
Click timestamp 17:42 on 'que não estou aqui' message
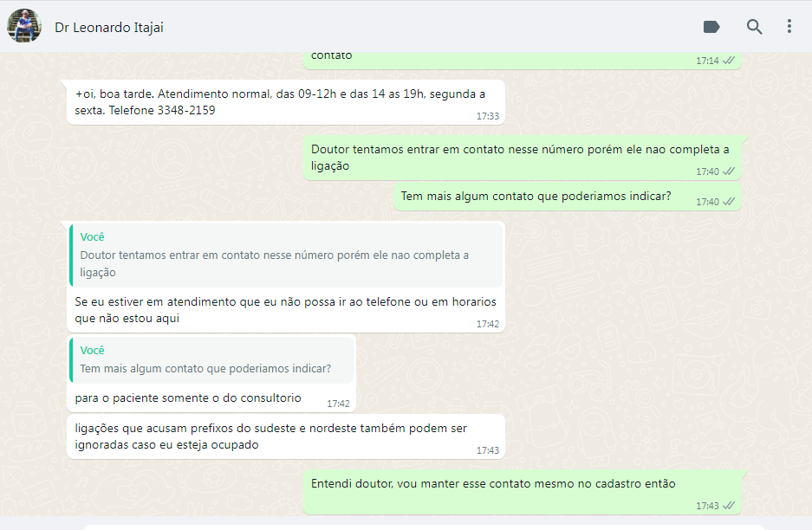487,324
